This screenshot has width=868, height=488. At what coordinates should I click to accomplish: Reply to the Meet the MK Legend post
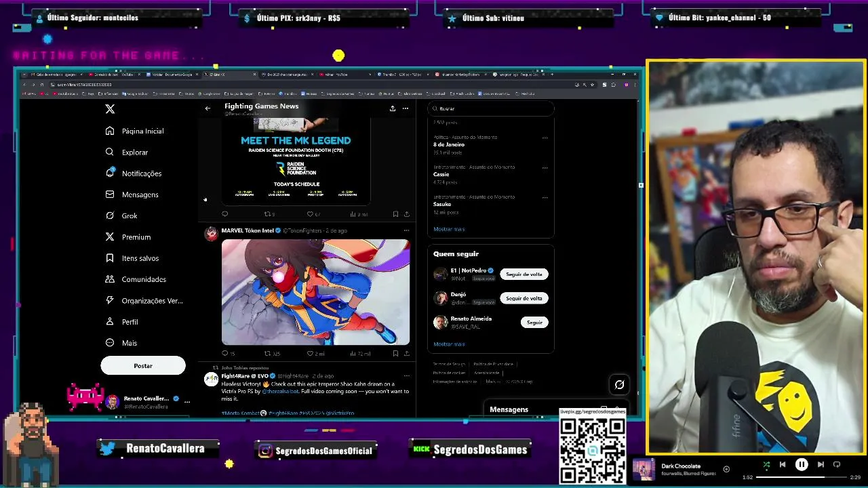tap(225, 214)
